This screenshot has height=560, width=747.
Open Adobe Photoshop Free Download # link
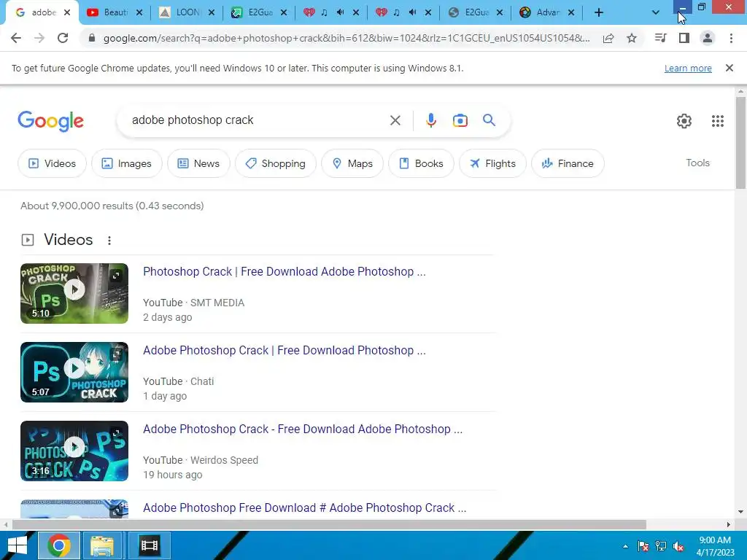[304, 507]
